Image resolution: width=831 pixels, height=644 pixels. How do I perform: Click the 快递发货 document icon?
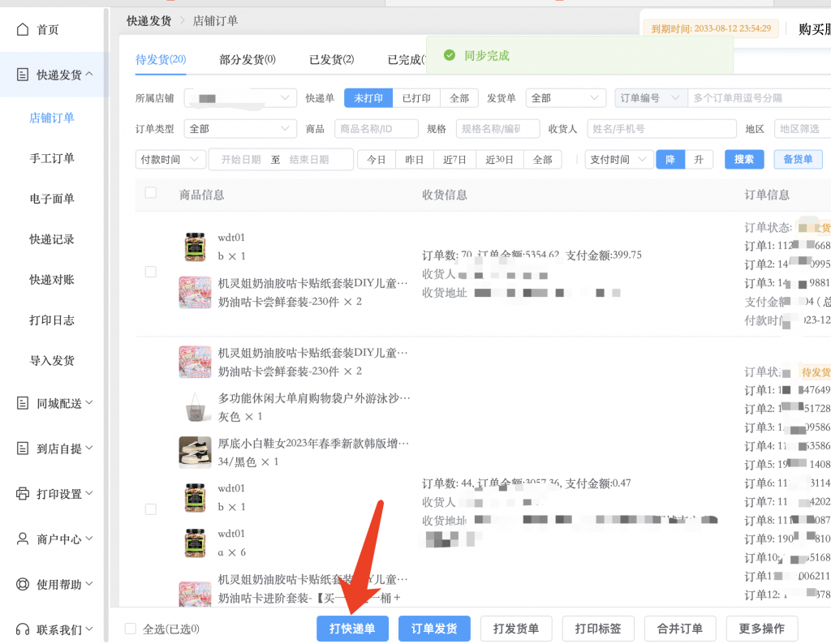point(23,75)
